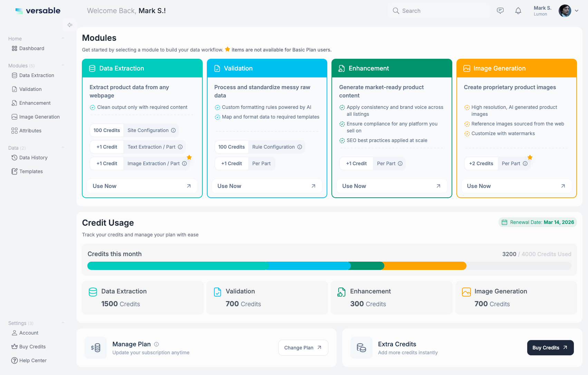The height and width of the screenshot is (375, 588).
Task: Collapse the sidebar using the arrow icon
Action: coord(70,25)
